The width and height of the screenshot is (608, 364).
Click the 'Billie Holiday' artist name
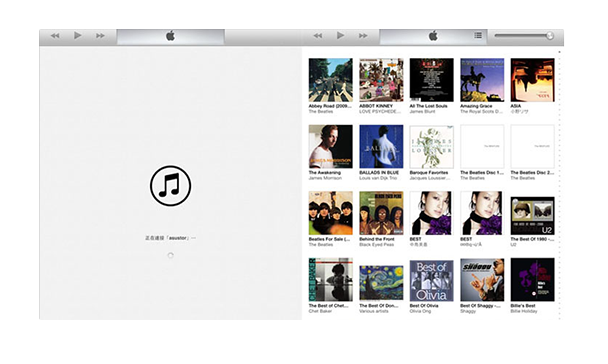pos(524,311)
